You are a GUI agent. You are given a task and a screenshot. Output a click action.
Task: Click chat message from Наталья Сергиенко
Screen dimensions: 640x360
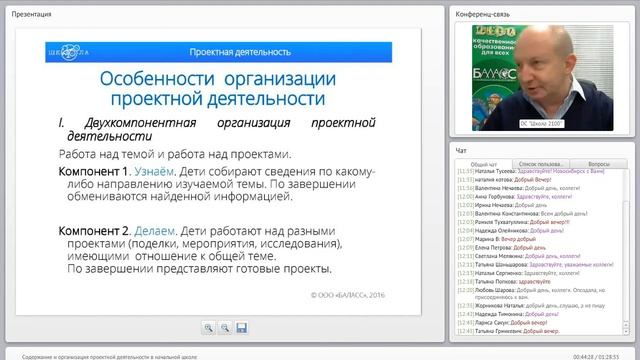(x=518, y=273)
